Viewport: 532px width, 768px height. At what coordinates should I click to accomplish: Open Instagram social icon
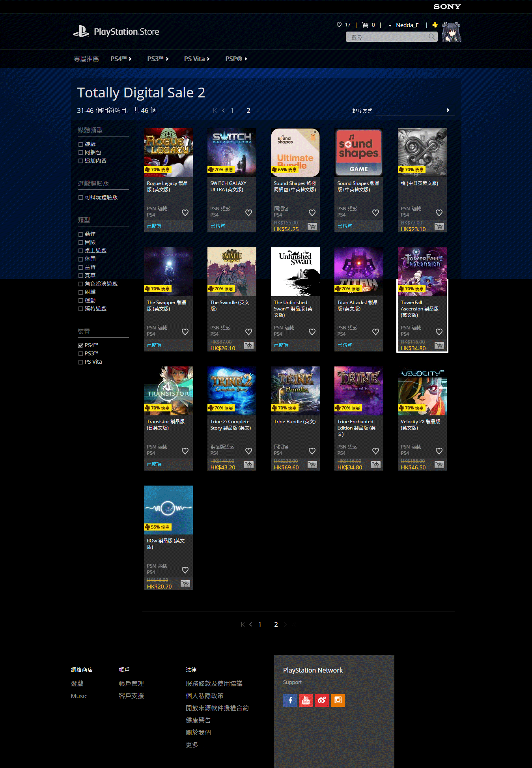(338, 701)
